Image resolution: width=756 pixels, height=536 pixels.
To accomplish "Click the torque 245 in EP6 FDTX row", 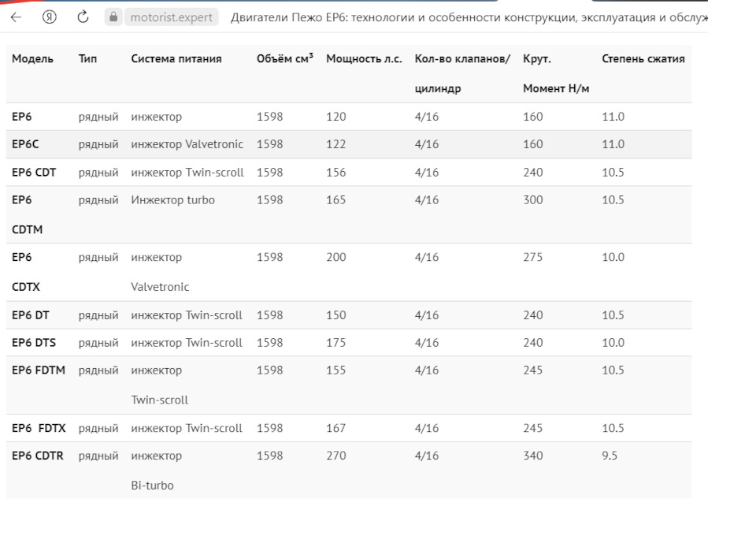I will coord(533,428).
